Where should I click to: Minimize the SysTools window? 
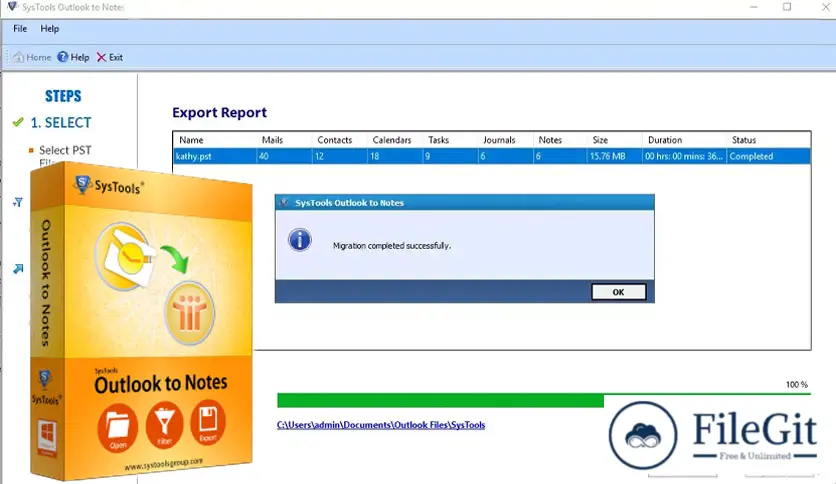[x=753, y=7]
